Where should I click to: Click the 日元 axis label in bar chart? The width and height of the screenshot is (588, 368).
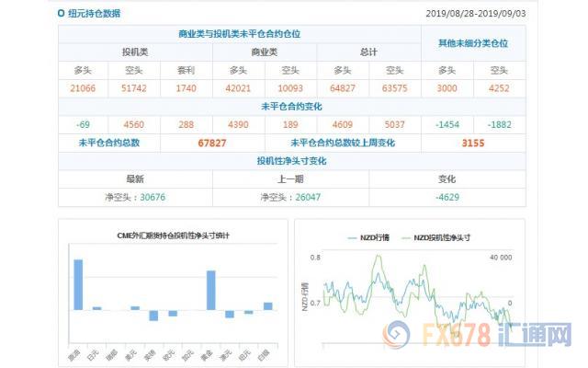[x=92, y=354]
